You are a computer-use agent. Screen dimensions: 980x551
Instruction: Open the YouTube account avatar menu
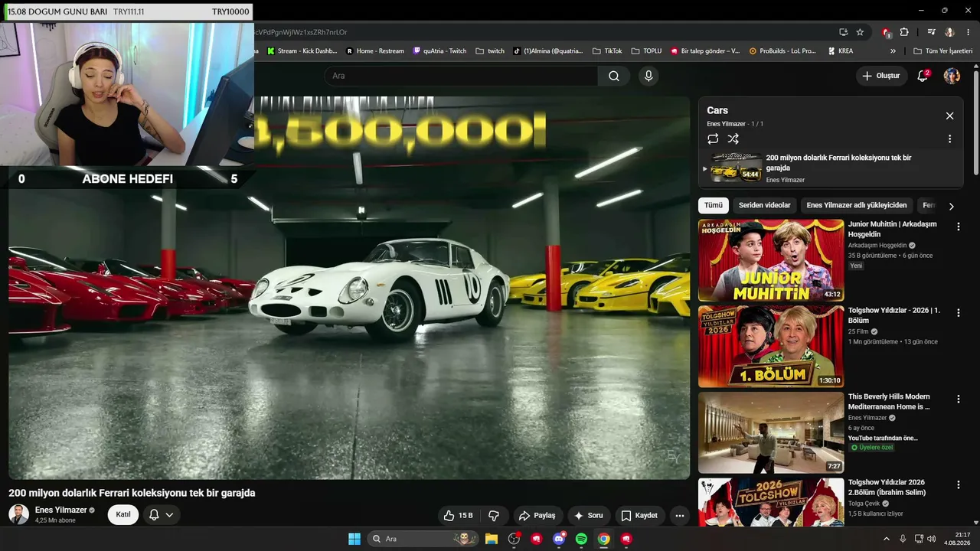pos(952,76)
